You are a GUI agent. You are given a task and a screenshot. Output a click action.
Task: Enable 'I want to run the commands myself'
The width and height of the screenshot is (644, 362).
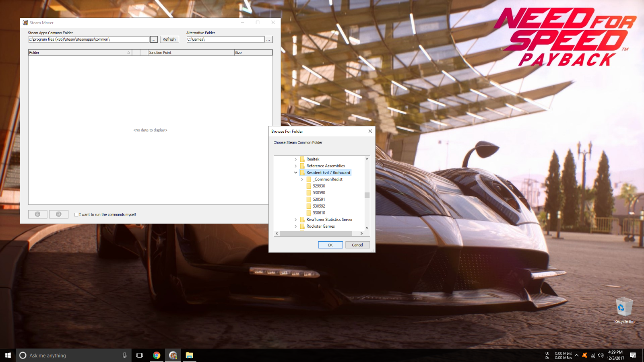(76, 215)
